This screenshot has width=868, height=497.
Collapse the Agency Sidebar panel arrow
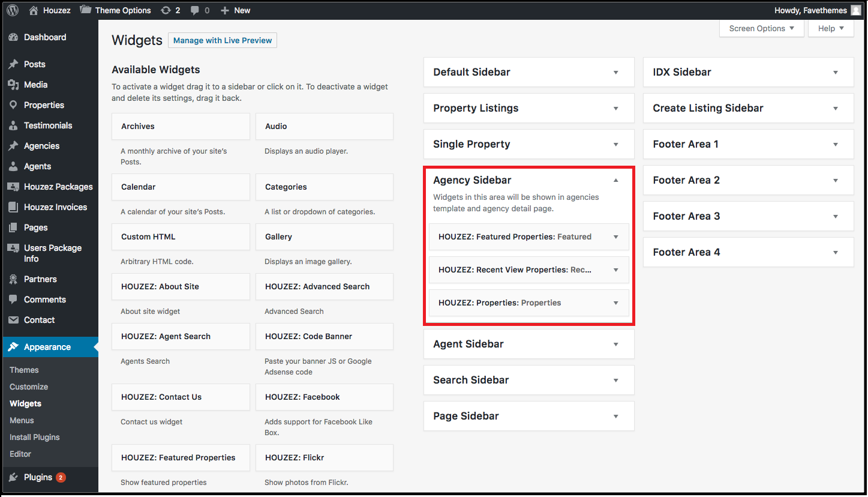pyautogui.click(x=615, y=180)
